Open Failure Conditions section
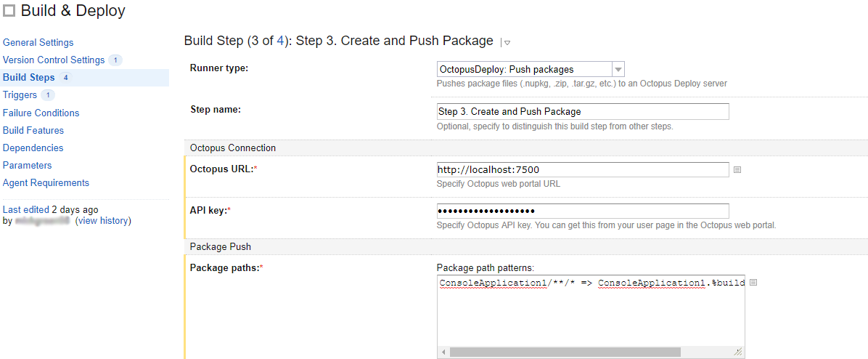The width and height of the screenshot is (868, 359). point(41,113)
